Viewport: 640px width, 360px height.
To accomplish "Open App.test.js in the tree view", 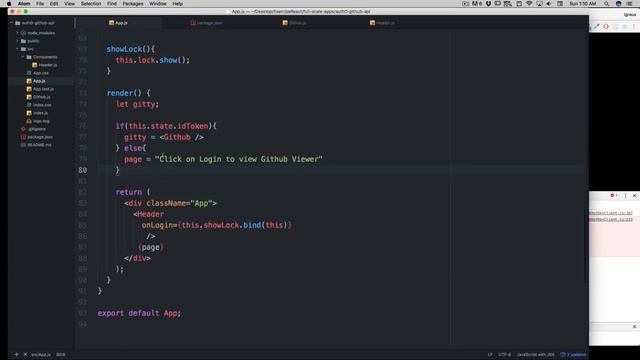I will tap(43, 89).
